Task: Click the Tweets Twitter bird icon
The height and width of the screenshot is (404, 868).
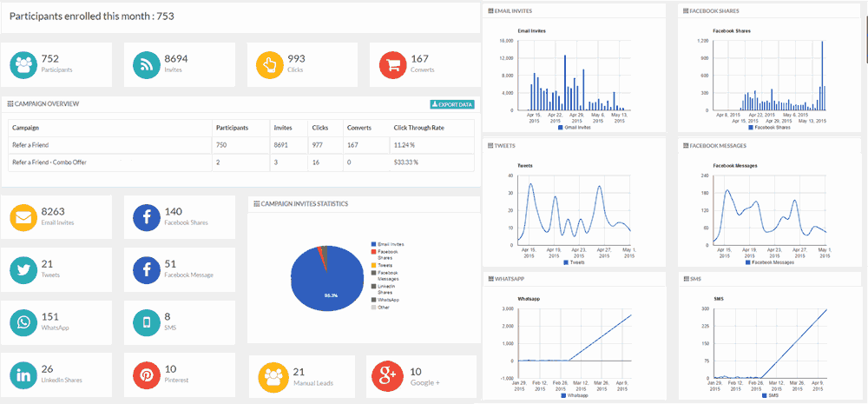Action: (x=23, y=270)
